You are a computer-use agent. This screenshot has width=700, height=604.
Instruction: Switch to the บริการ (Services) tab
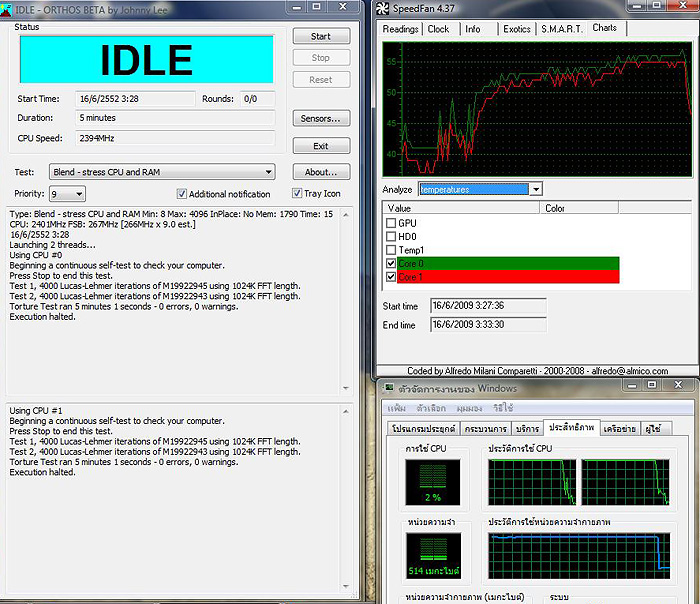527,429
